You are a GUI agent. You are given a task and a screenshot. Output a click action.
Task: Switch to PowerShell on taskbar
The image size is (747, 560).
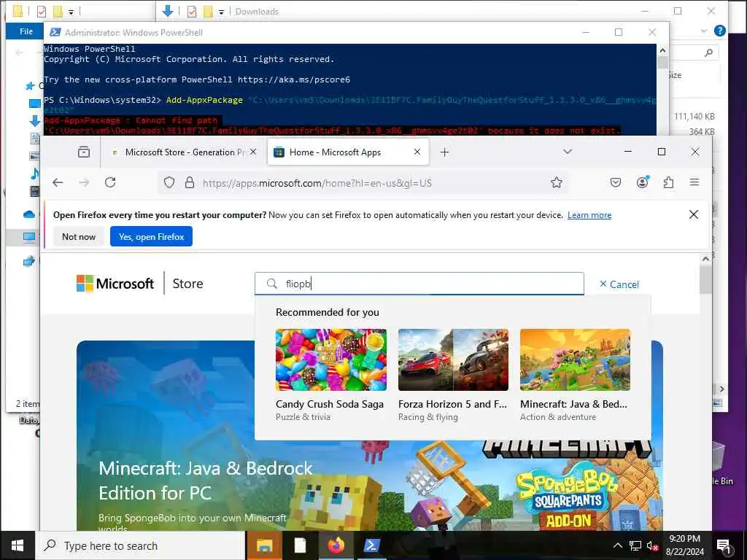click(371, 545)
